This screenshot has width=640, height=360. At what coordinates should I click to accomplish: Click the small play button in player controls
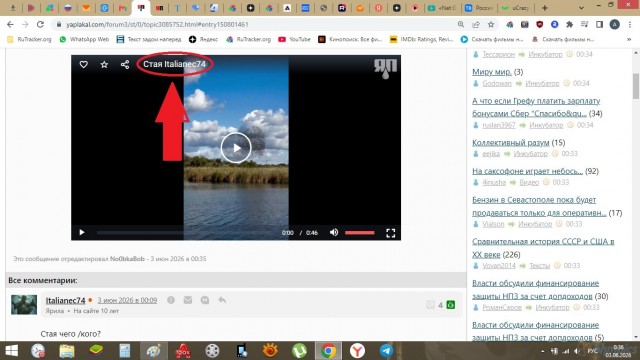pyautogui.click(x=82, y=232)
